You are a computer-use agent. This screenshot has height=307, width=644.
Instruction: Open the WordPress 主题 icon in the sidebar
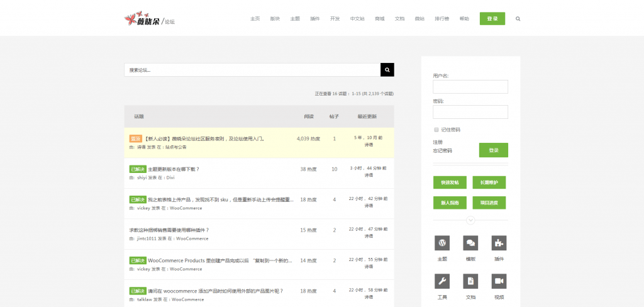pyautogui.click(x=442, y=243)
